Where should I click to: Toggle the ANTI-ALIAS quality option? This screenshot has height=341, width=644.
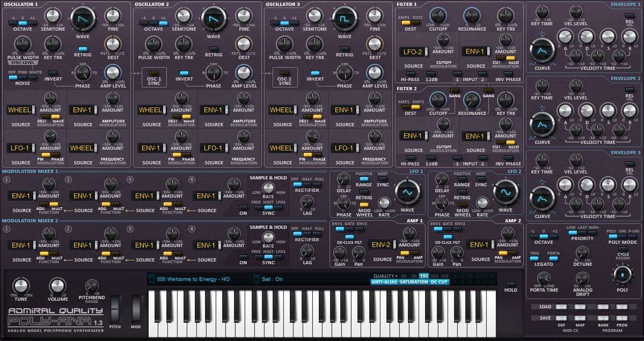tap(384, 282)
